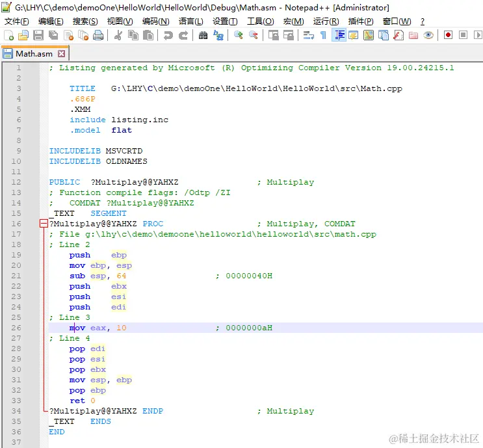Open the 语言(L) menu
This screenshot has width=483, height=448.
click(x=190, y=21)
